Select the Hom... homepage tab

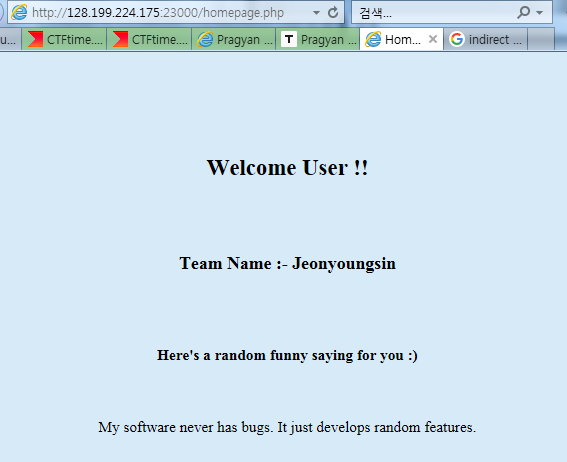(401, 39)
